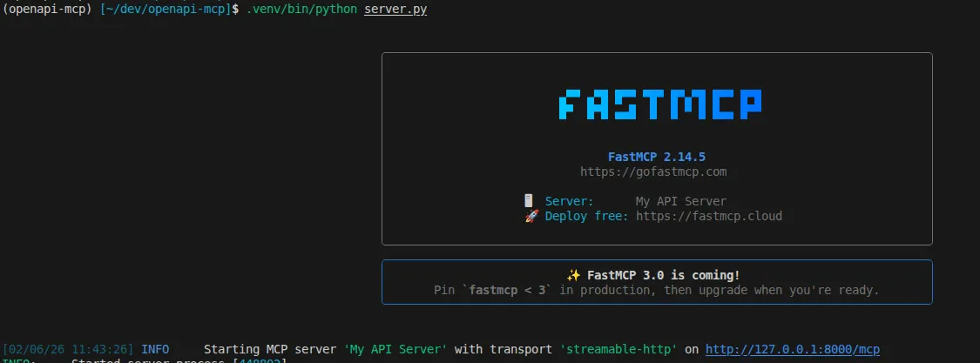Click the 'FastMCP 3.0 is coming!' heading

[x=663, y=276]
